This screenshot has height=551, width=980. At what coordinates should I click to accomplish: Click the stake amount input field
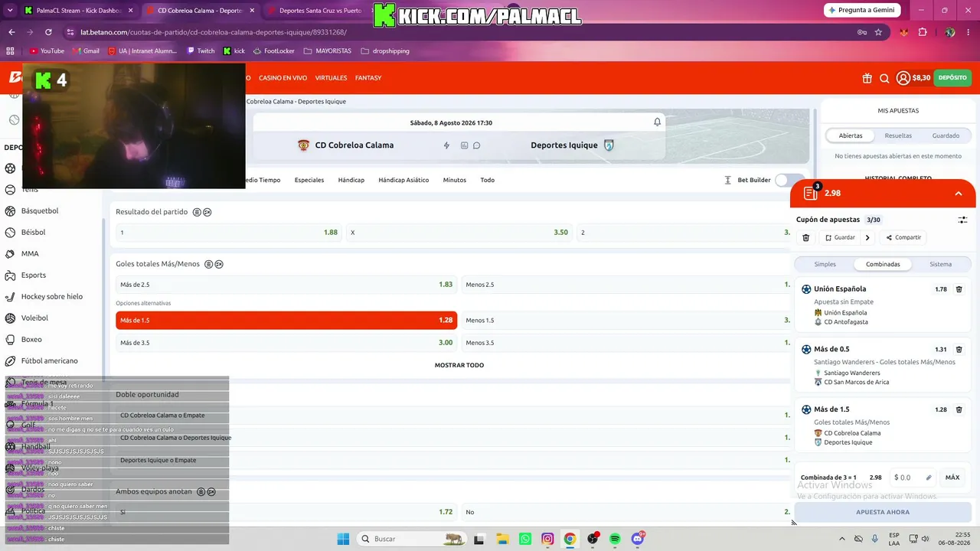pyautogui.click(x=913, y=478)
